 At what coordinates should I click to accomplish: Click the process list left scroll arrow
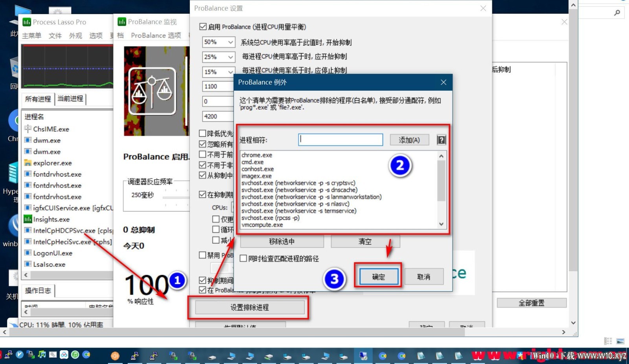coord(26,275)
